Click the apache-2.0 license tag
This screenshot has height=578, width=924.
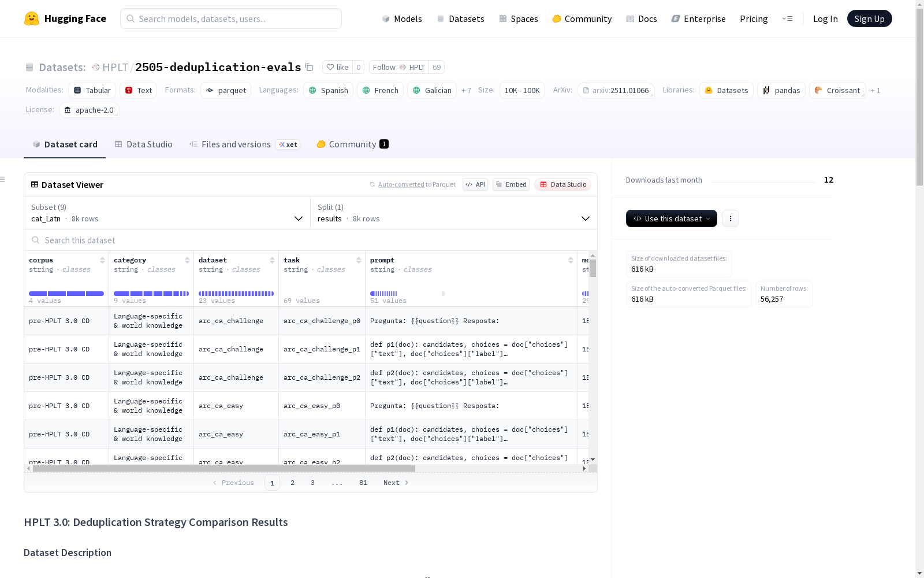89,110
